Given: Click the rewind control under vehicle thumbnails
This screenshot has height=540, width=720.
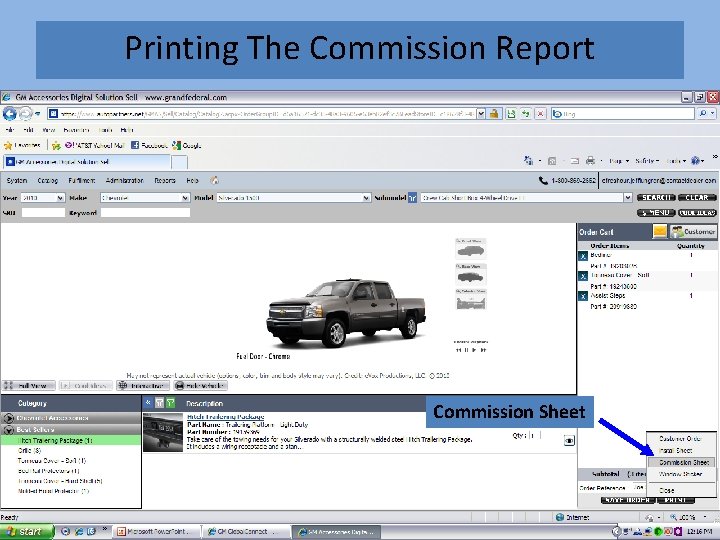Looking at the screenshot, I should (458, 350).
